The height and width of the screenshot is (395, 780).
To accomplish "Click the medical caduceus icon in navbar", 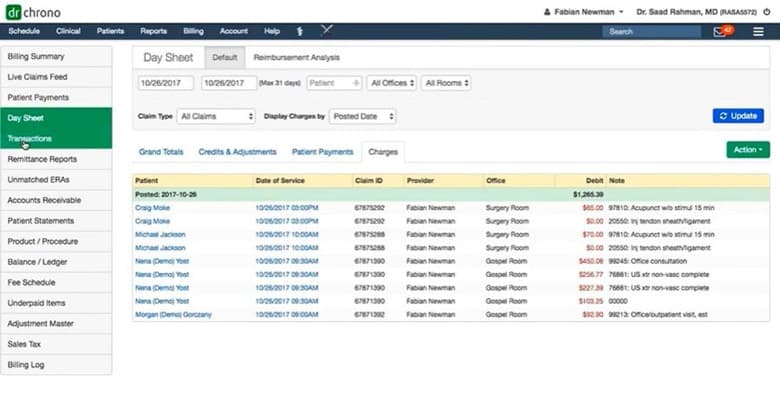I will pos(300,31).
